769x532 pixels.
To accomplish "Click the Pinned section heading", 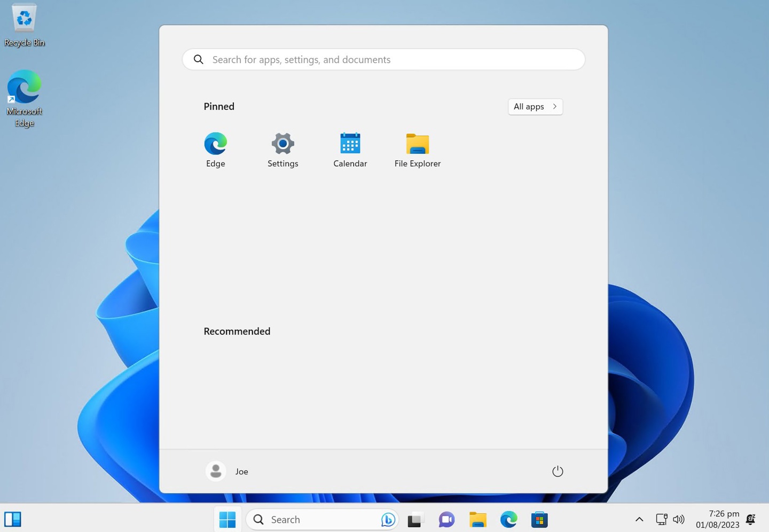I will pyautogui.click(x=219, y=106).
